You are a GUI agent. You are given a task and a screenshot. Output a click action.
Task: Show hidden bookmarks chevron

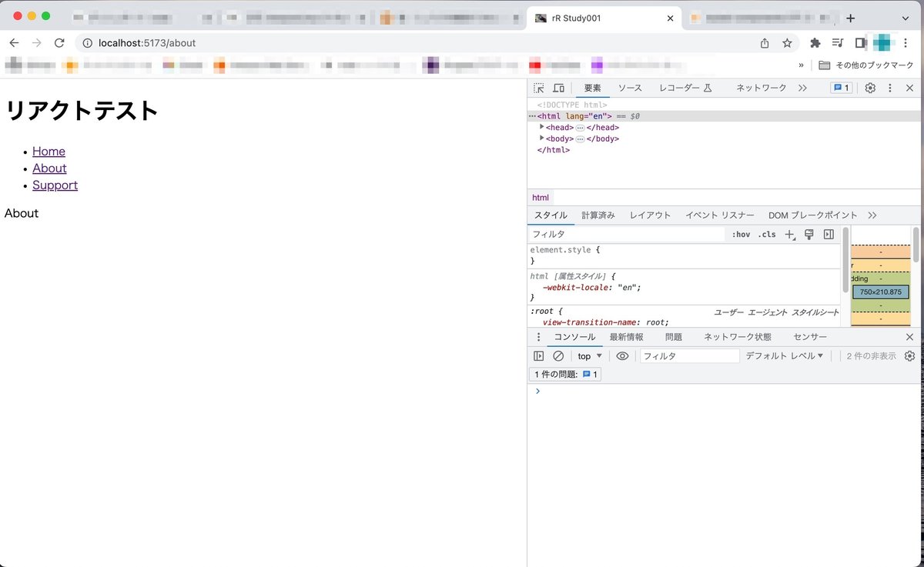click(802, 65)
